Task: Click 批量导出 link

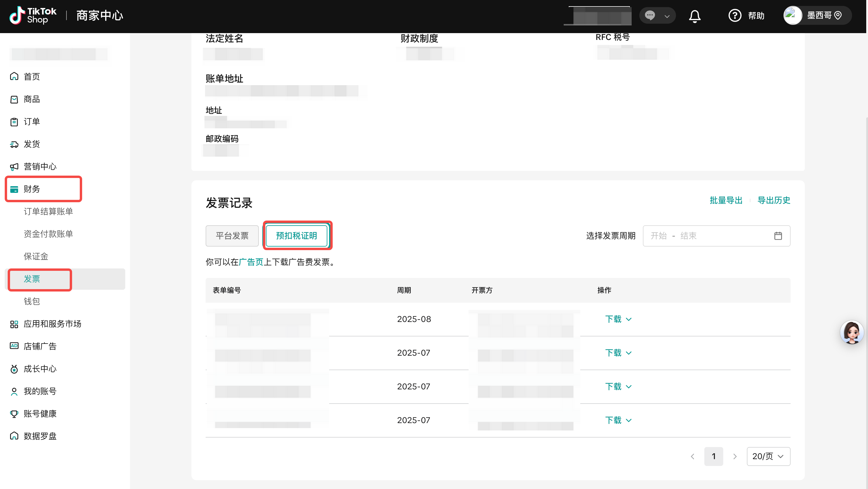Action: point(726,200)
